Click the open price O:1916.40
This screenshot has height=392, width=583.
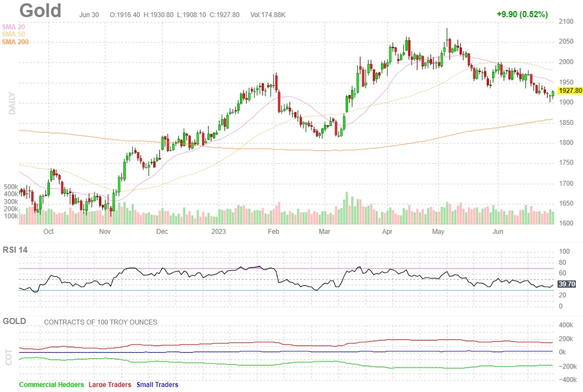pyautogui.click(x=125, y=15)
